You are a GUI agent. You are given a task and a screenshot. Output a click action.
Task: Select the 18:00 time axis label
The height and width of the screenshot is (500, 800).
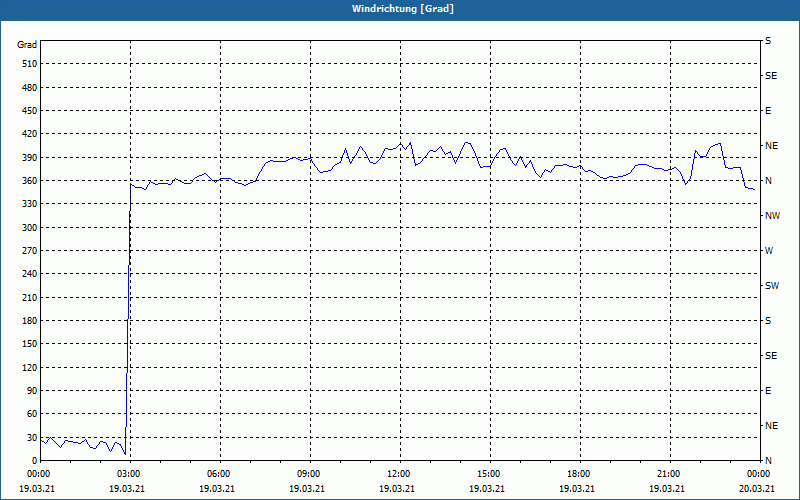coord(580,474)
